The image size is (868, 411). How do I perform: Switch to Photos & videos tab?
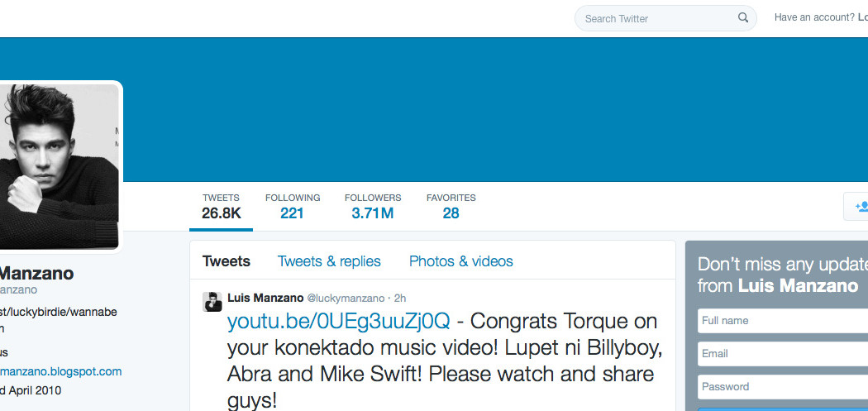460,260
